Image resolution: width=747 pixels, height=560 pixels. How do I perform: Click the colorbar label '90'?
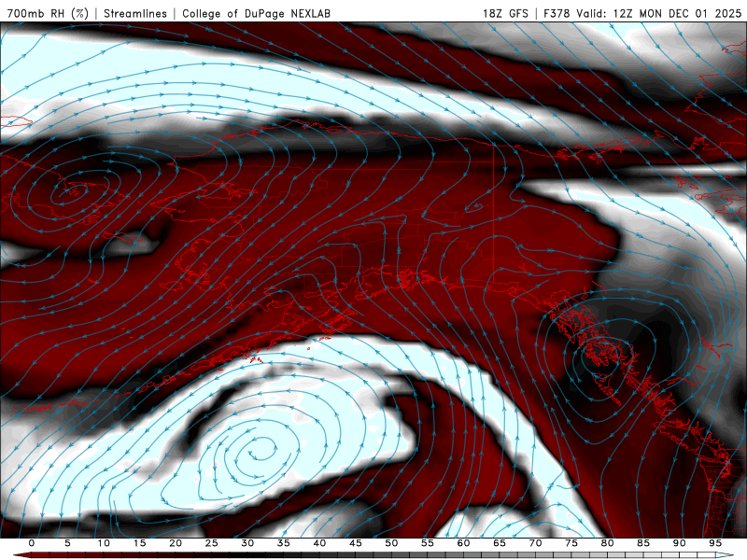pos(679,543)
